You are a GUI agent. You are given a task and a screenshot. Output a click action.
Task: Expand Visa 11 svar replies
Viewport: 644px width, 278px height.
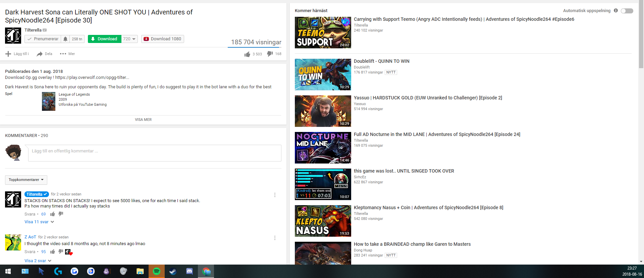pyautogui.click(x=39, y=222)
